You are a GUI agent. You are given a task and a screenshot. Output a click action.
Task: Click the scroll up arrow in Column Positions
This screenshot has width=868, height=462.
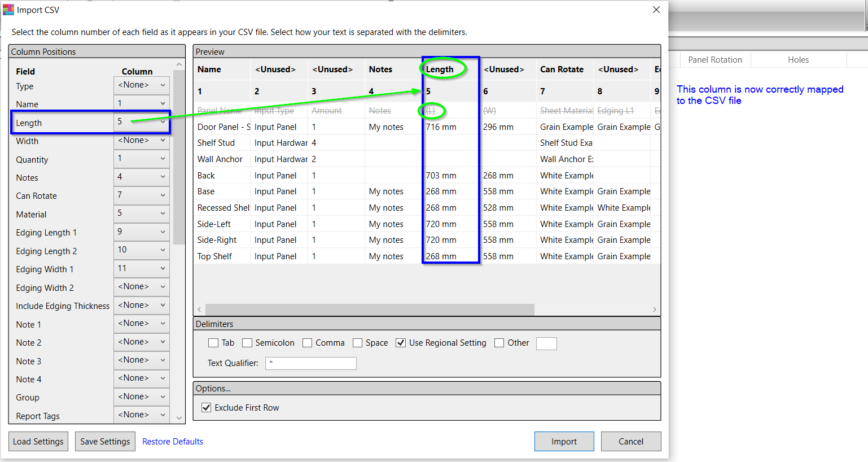click(x=179, y=65)
